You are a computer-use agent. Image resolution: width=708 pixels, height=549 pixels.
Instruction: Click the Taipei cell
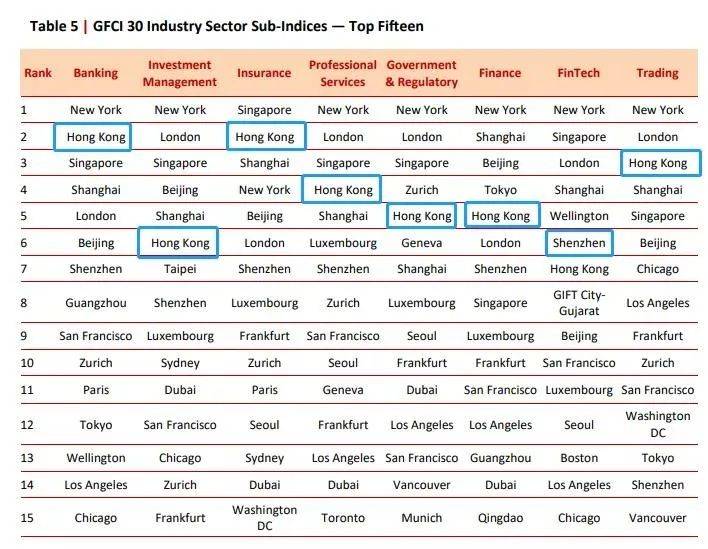click(180, 269)
